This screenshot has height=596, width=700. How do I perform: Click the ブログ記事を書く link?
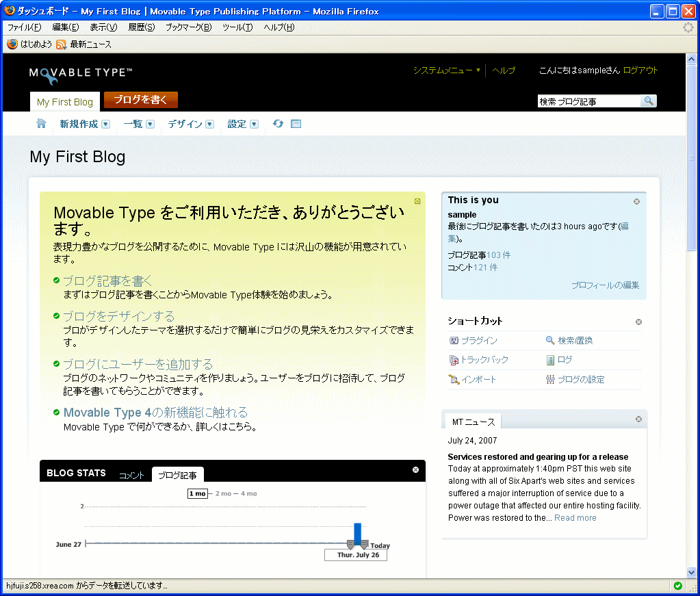click(107, 281)
